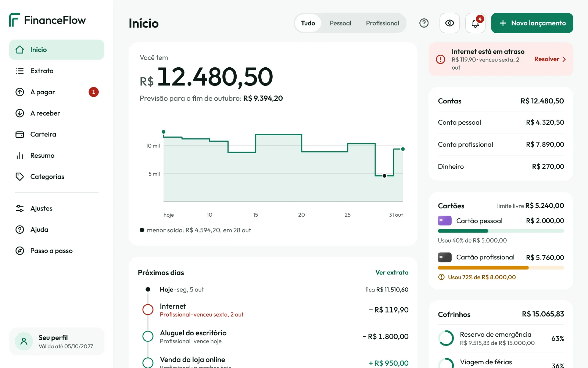Open Início via its home icon
This screenshot has height=368, width=588.
pos(20,50)
